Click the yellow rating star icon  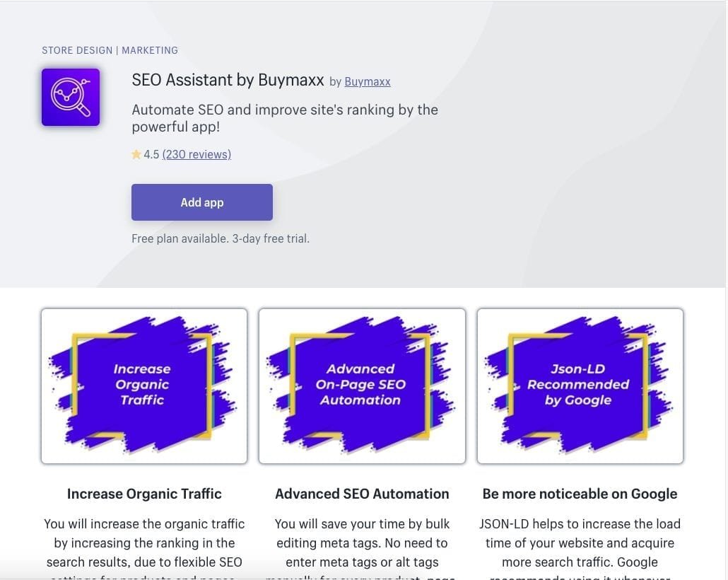click(136, 154)
